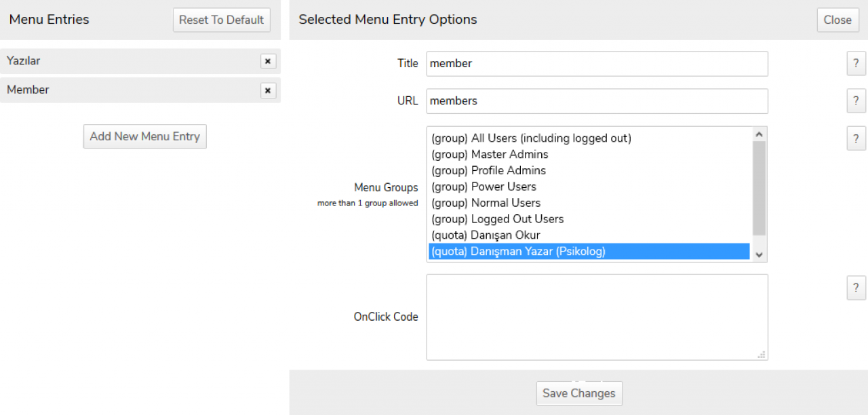Pick the Danışan Okur quota option
The width and height of the screenshot is (868, 415).
pyautogui.click(x=486, y=235)
